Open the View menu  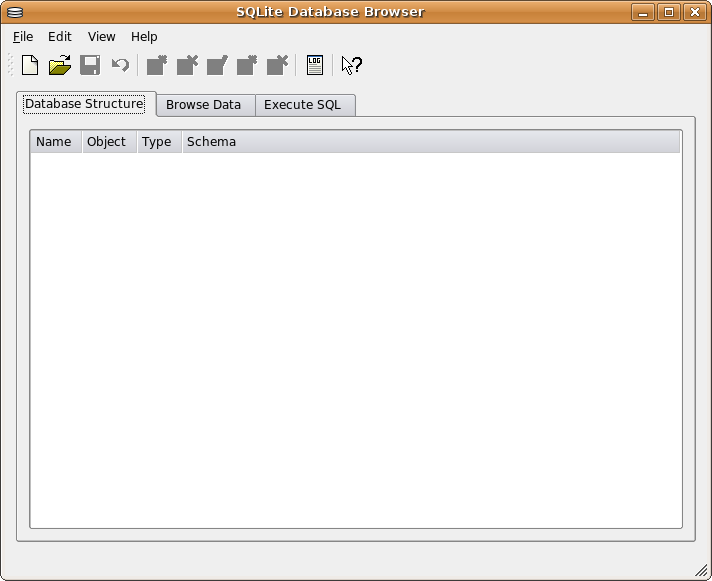point(102,37)
